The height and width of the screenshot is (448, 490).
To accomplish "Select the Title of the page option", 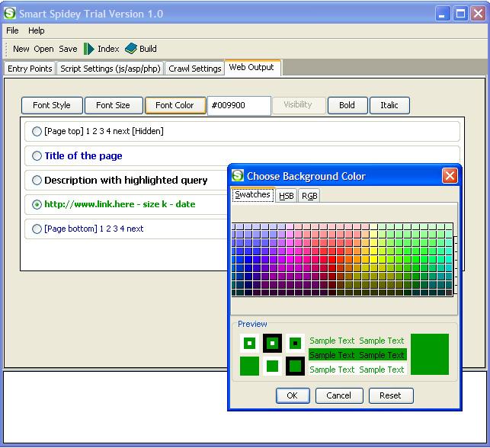I will (37, 155).
